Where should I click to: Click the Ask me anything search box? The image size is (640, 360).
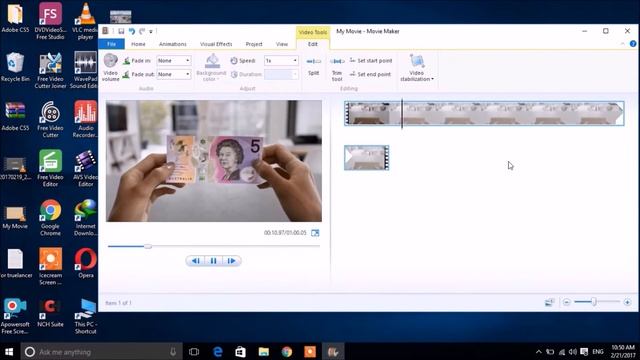101,351
